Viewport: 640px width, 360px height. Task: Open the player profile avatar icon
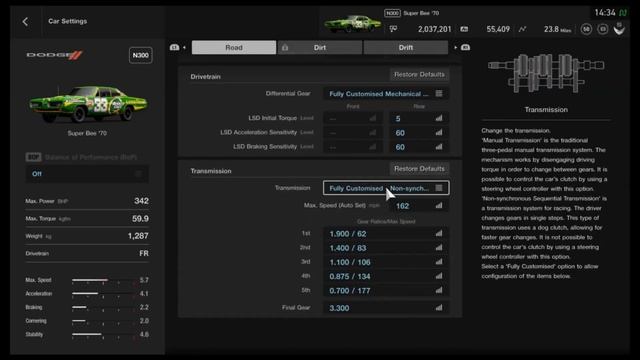[x=619, y=29]
